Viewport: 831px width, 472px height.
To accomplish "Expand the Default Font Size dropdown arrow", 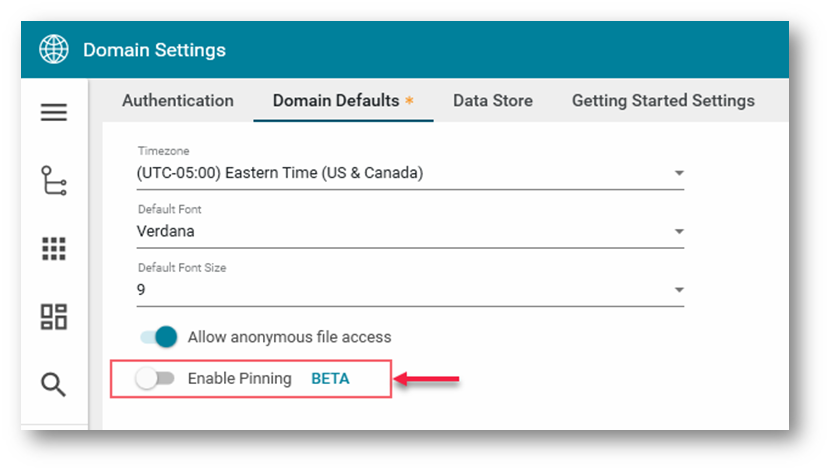I will 679,290.
